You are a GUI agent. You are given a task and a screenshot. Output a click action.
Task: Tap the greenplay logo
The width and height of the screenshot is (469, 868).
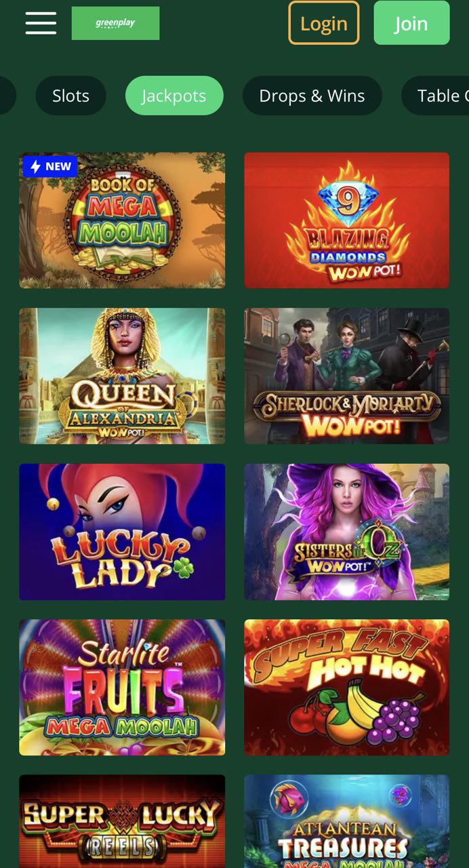(116, 23)
